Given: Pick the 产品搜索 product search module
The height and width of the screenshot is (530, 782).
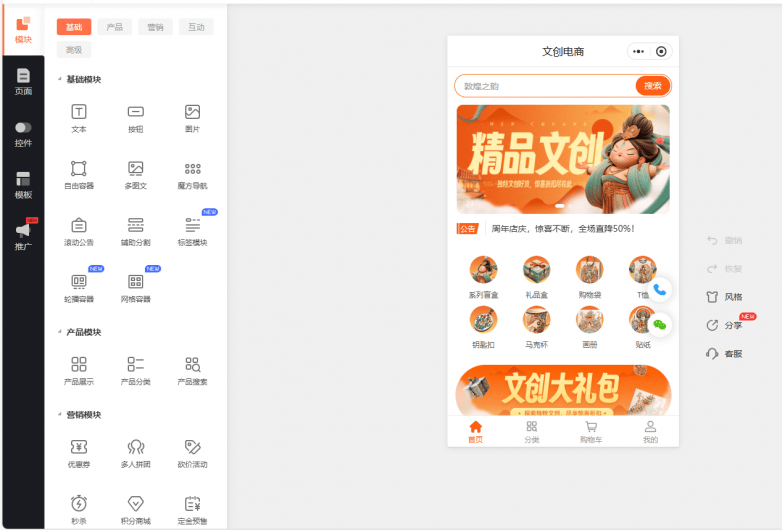Looking at the screenshot, I should [192, 369].
